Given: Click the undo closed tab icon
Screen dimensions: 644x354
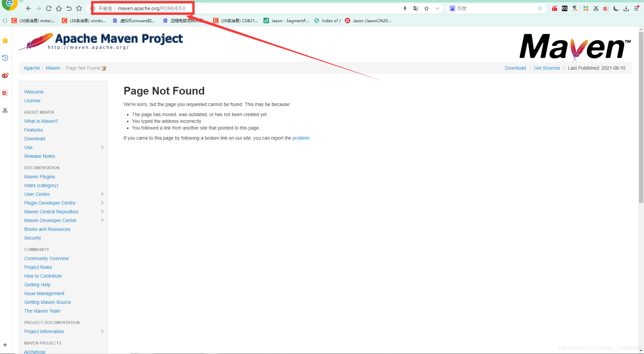Looking at the screenshot, I should [x=69, y=8].
